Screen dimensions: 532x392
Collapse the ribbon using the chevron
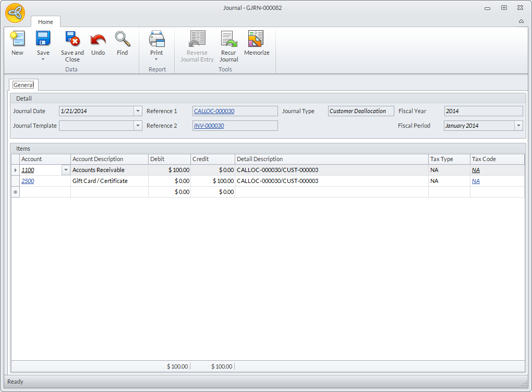(521, 21)
